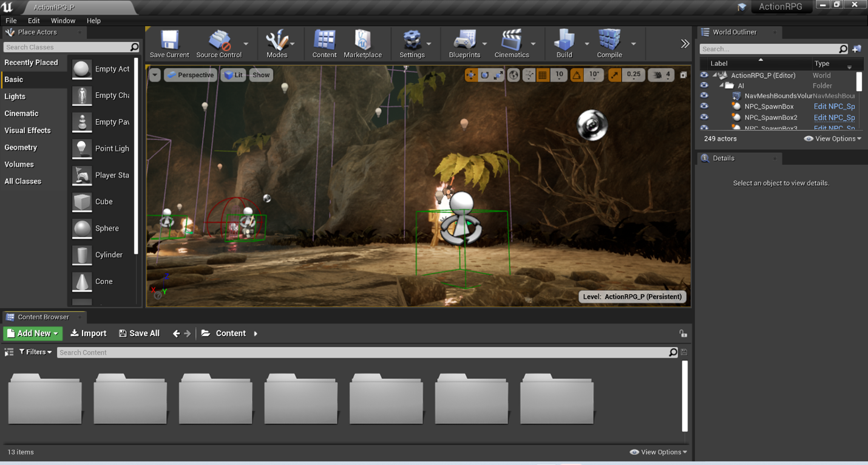Open the Window menu

pos(63,21)
